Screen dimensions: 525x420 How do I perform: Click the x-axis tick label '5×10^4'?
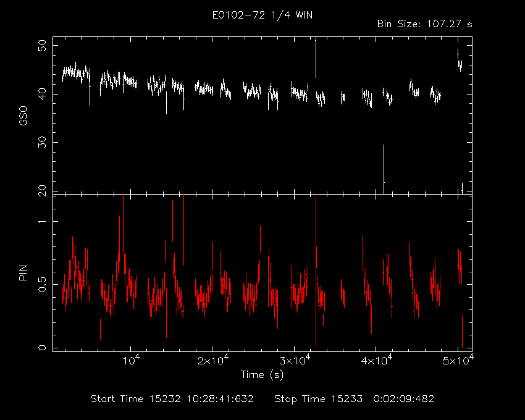point(458,359)
